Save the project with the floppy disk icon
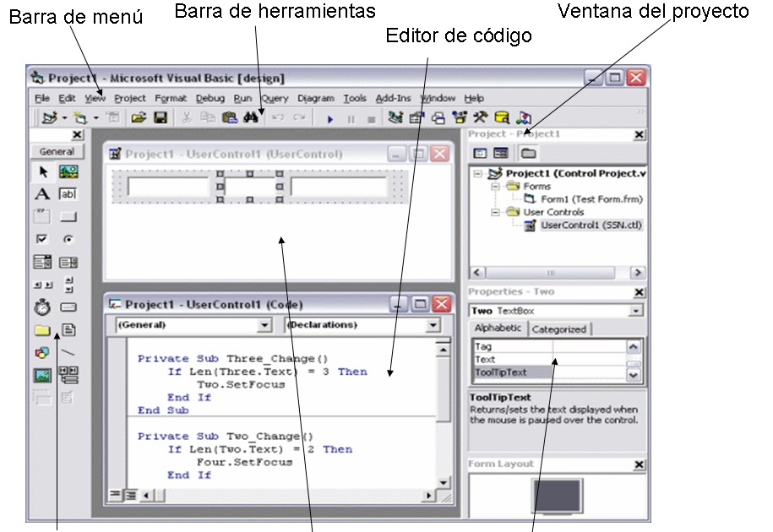 tap(161, 117)
